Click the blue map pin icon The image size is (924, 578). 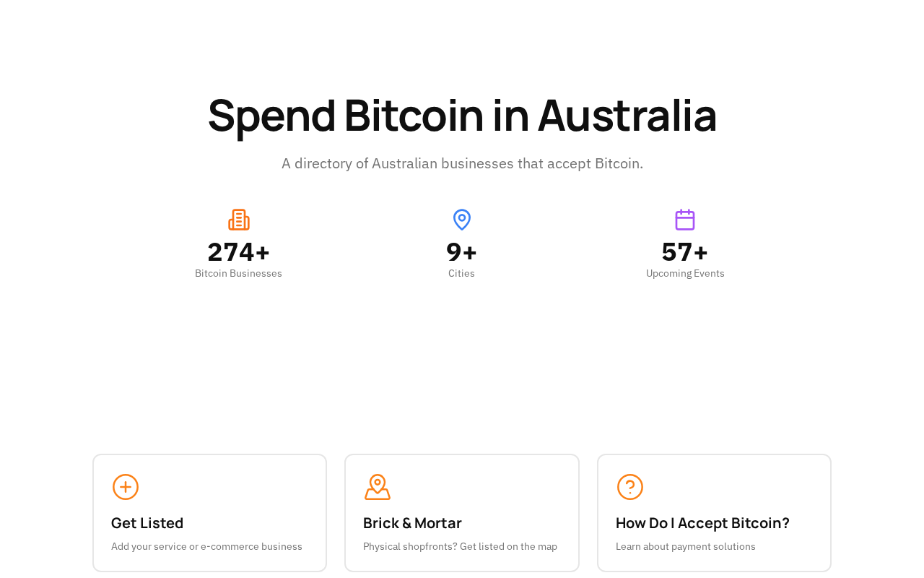click(x=462, y=220)
